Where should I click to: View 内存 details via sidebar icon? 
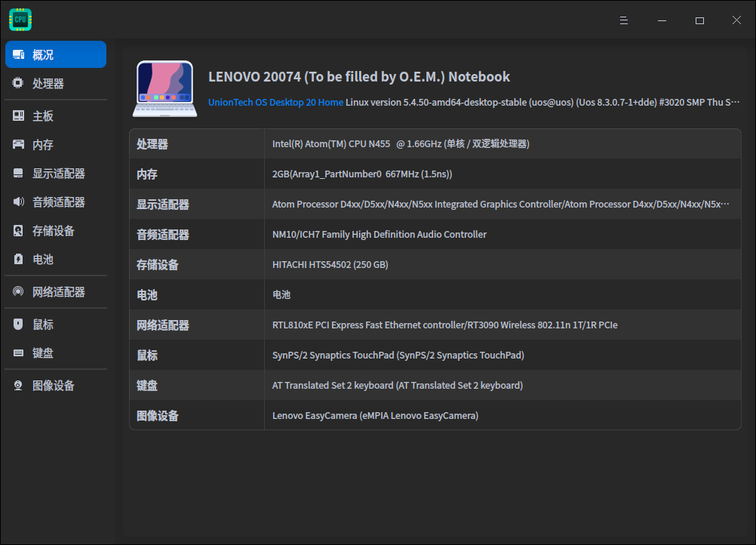[43, 143]
